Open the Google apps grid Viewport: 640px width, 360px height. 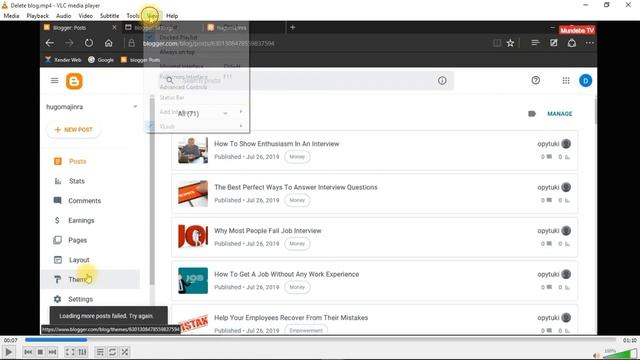tap(566, 81)
